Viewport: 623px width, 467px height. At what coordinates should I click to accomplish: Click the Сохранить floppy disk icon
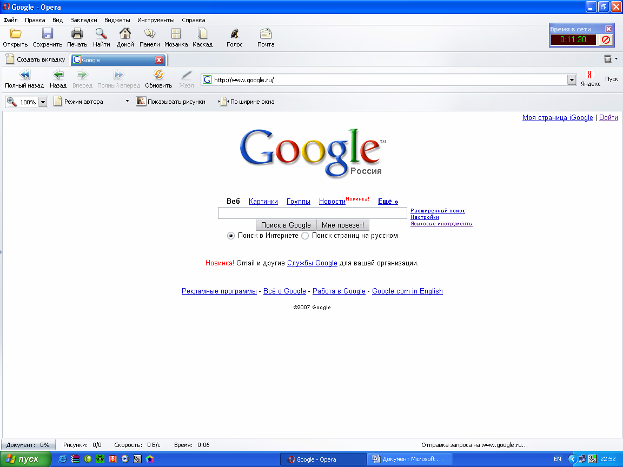(47, 34)
